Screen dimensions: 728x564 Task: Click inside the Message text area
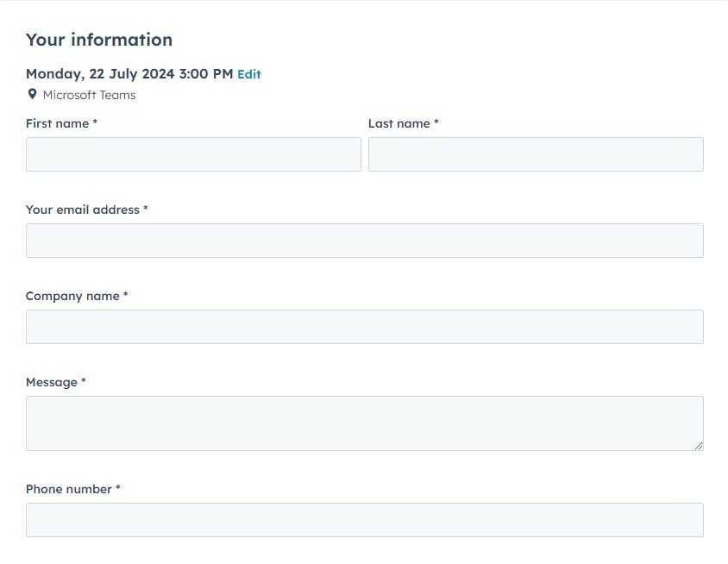click(x=364, y=423)
